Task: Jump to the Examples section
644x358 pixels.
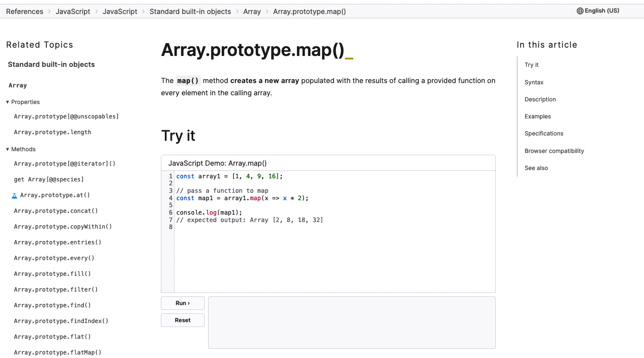Action: pos(537,116)
